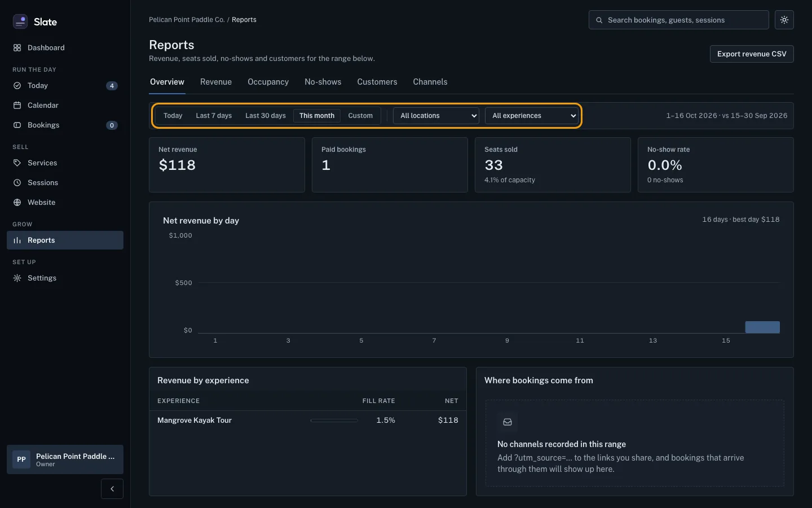Click the Dashboard grid icon
Viewport: 812px width, 508px height.
pos(17,48)
